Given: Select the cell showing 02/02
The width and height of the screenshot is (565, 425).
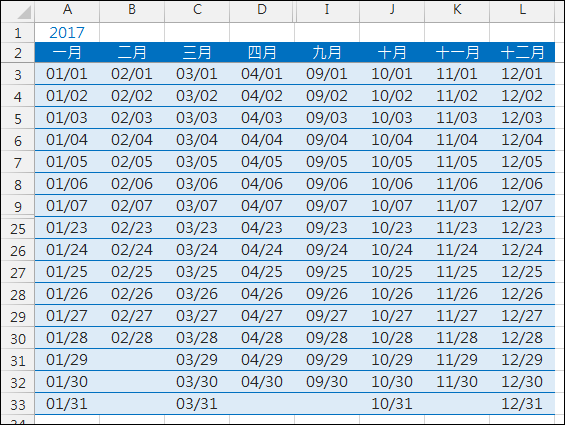Looking at the screenshot, I should (x=132, y=96).
